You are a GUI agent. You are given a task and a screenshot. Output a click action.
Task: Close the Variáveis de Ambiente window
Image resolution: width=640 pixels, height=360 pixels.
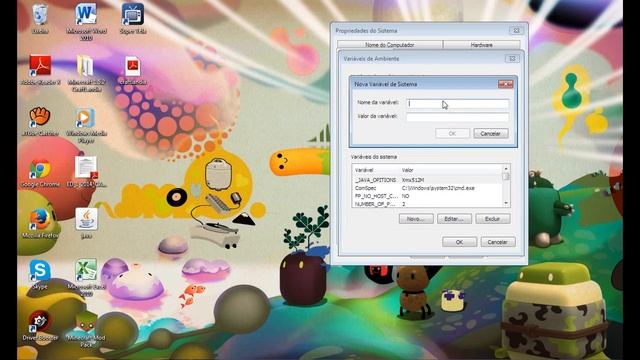point(512,59)
